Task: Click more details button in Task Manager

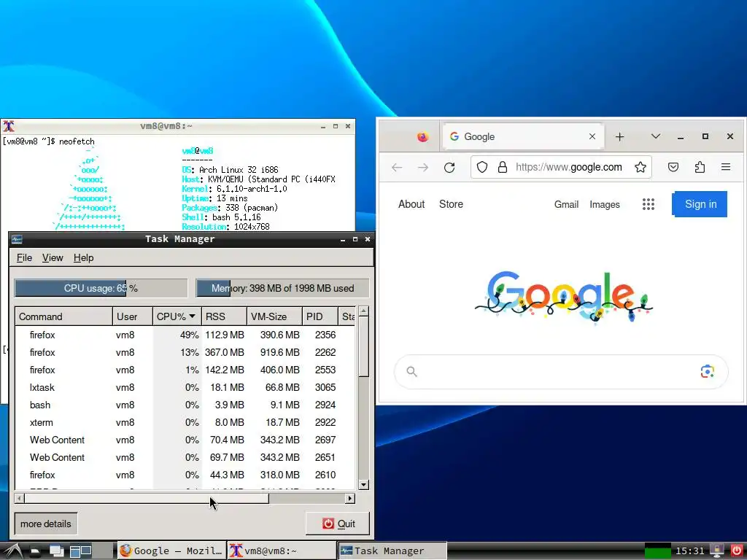Action: [x=46, y=524]
